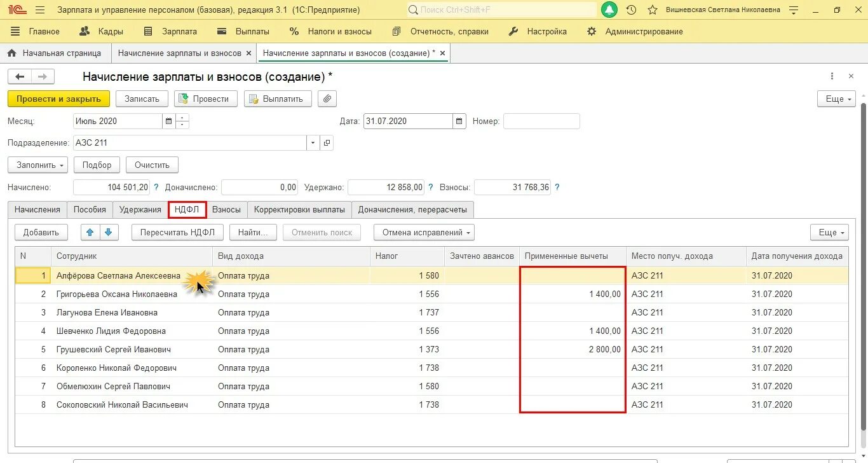Close the form with X icon
This screenshot has height=463, width=868.
click(851, 76)
